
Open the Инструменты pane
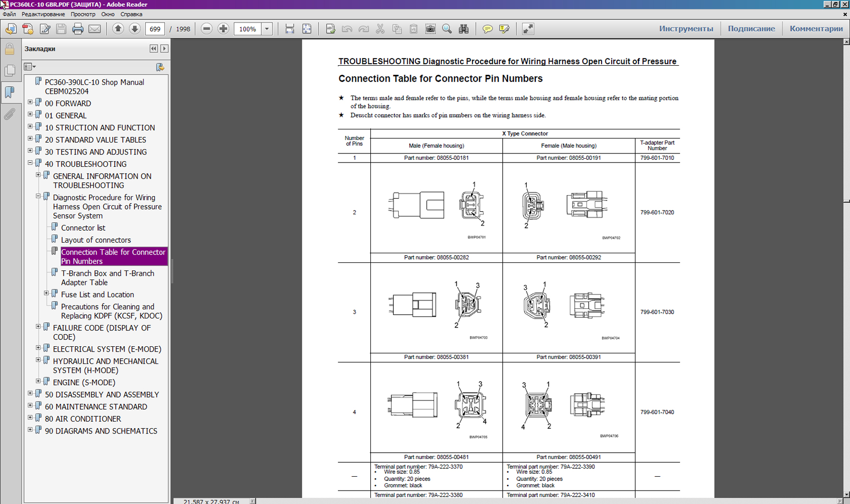[685, 29]
